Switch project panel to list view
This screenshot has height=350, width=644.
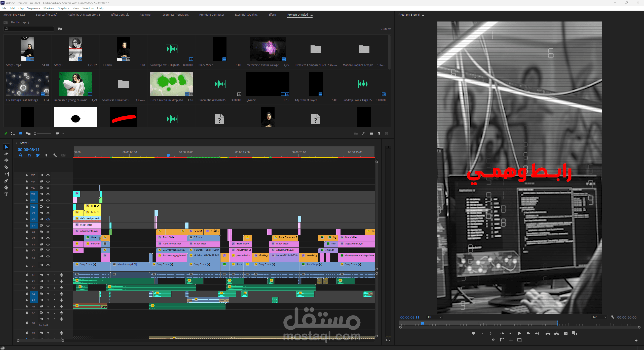[13, 134]
